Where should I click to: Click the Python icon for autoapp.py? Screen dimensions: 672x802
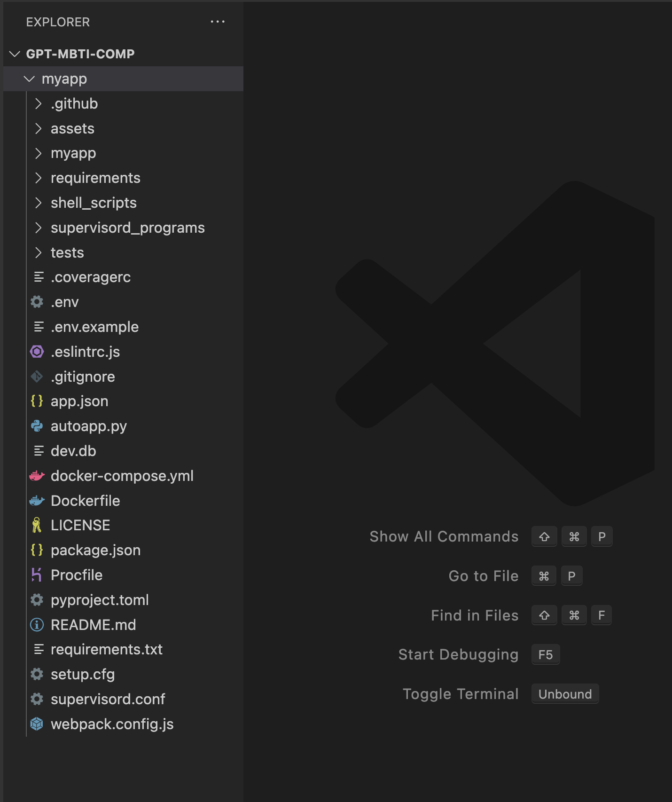tap(37, 426)
